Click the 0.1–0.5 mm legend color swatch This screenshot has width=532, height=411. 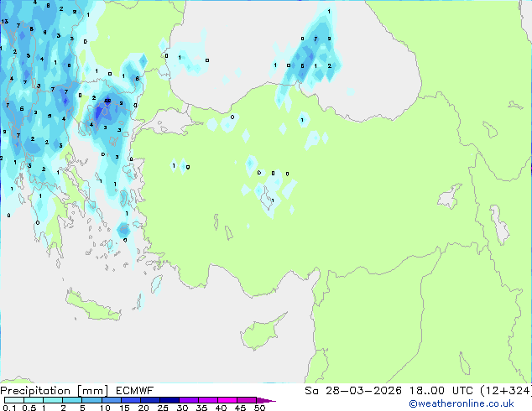tap(14, 400)
